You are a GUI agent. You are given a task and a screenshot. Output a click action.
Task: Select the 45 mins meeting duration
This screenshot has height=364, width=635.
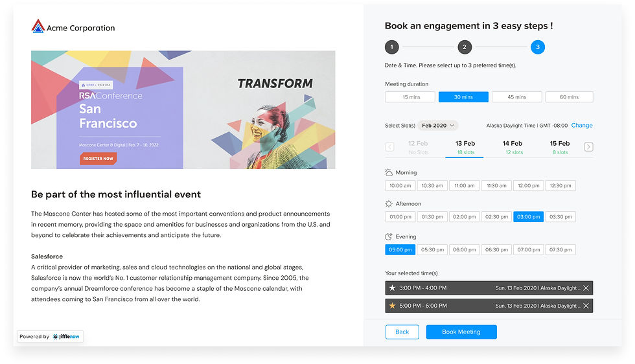tap(517, 97)
